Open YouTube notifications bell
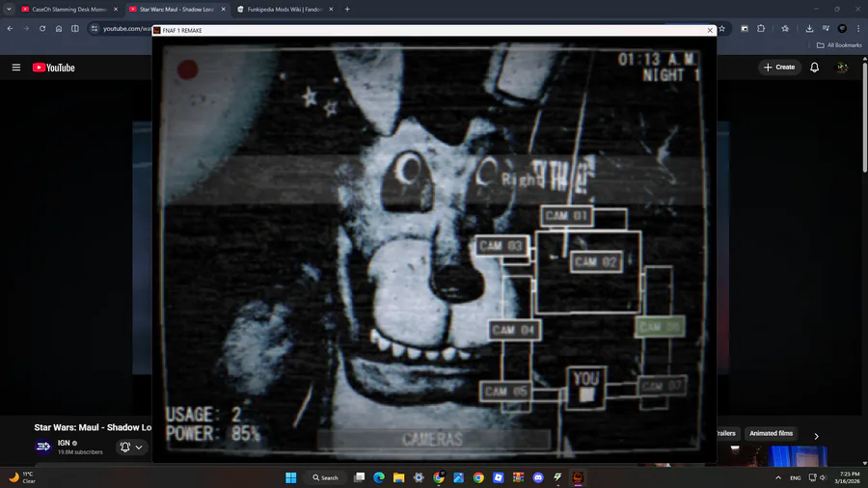 (814, 67)
